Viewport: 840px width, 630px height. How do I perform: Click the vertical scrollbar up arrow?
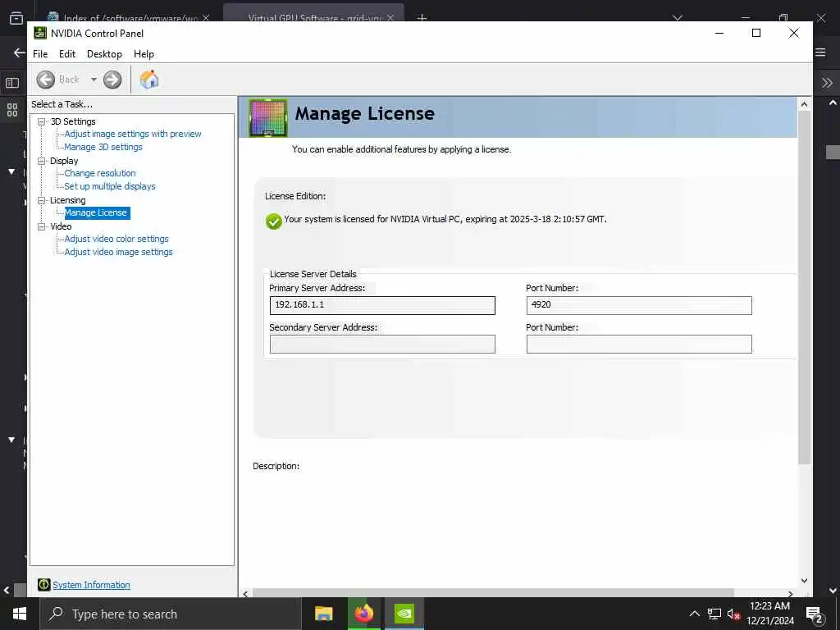click(804, 104)
